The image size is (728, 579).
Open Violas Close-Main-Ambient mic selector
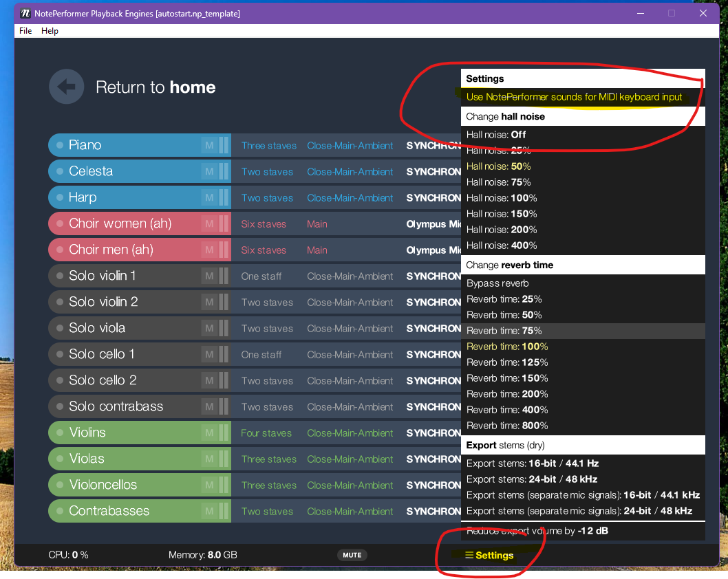(x=350, y=459)
